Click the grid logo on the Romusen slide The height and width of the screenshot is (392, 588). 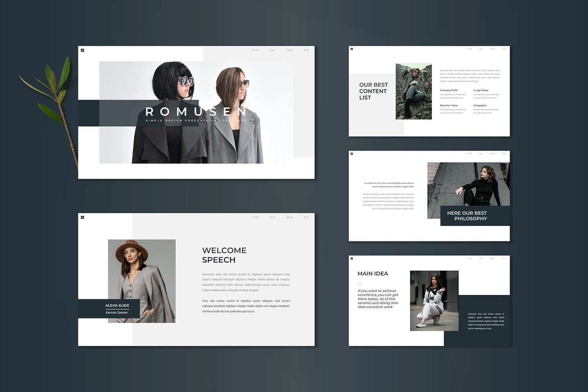pyautogui.click(x=82, y=50)
